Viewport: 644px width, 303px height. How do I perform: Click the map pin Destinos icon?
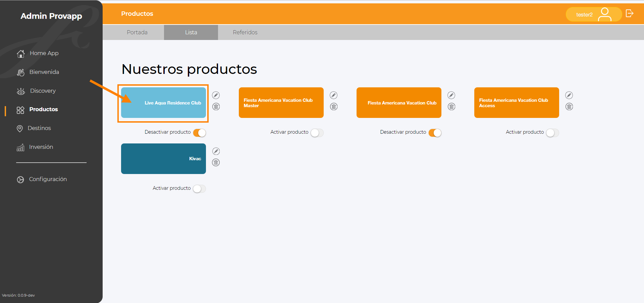click(x=20, y=128)
